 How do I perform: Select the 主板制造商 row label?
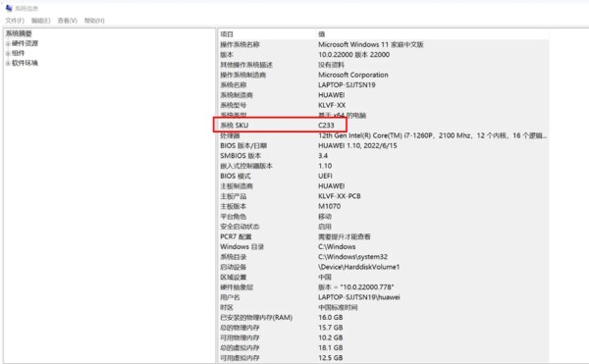tap(237, 186)
